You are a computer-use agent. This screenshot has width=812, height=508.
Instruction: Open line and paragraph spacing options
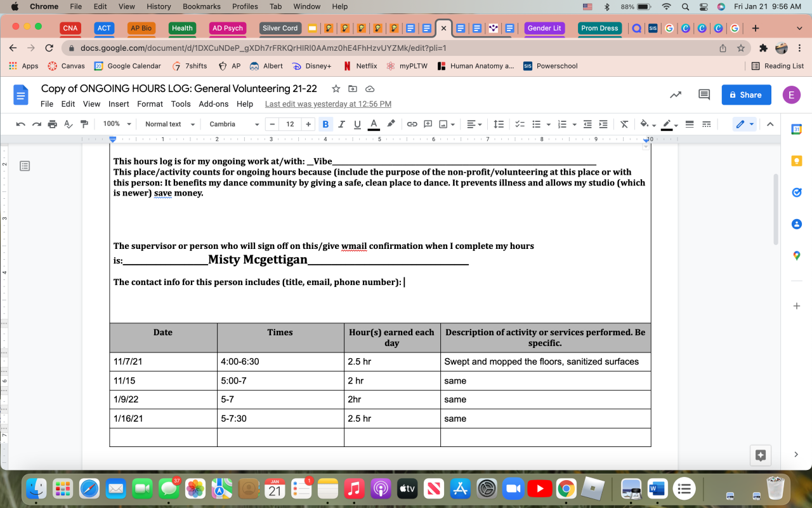[499, 124]
